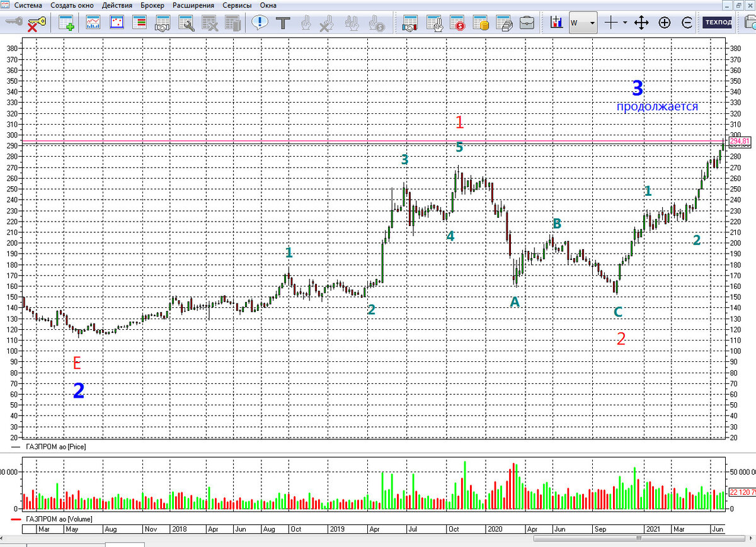This screenshot has height=547, width=756.
Task: Open the Брокер menu
Action: tap(152, 5)
